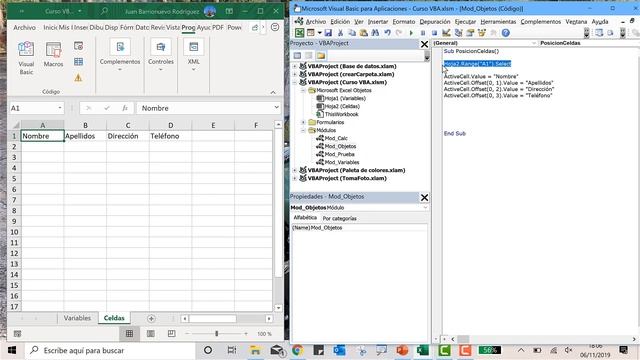Screen dimensions: 640x360
Task: Toggle Use Relative References icon
Action: (x=78, y=62)
